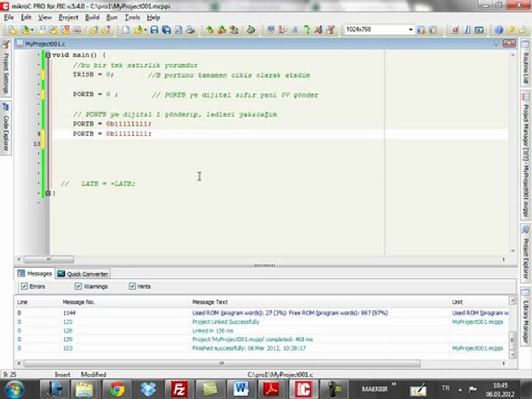532x399 pixels.
Task: Toggle the Hints checkbox
Action: click(x=132, y=286)
